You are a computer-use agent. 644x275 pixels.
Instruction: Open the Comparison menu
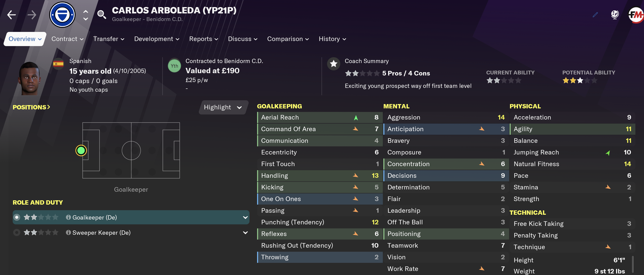click(288, 39)
